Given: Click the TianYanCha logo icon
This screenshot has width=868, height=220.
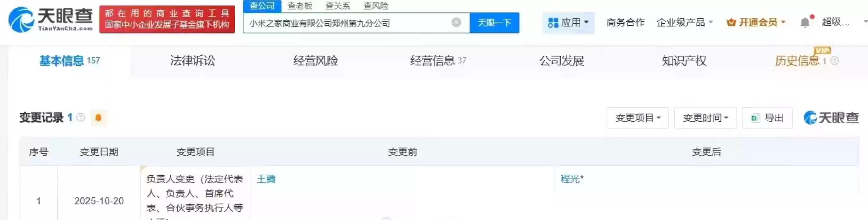Looking at the screenshot, I should pyautogui.click(x=21, y=20).
